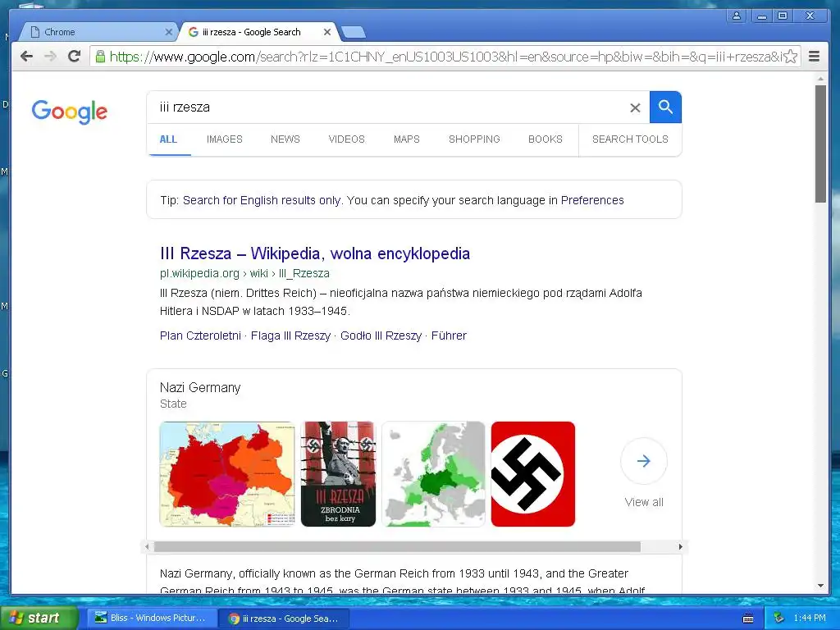Switch to the Chrome tab
Screen dimensions: 840x630
click(x=99, y=32)
